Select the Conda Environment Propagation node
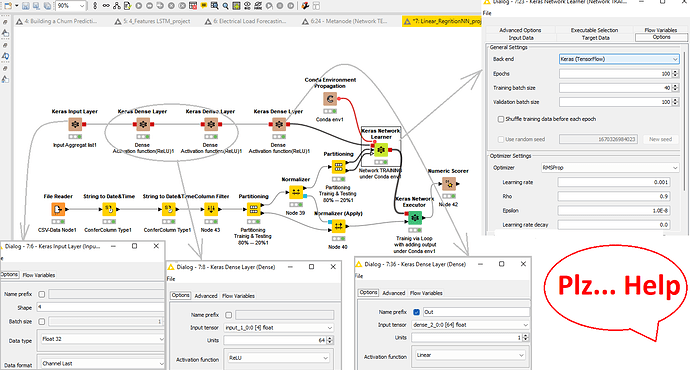 pyautogui.click(x=330, y=99)
